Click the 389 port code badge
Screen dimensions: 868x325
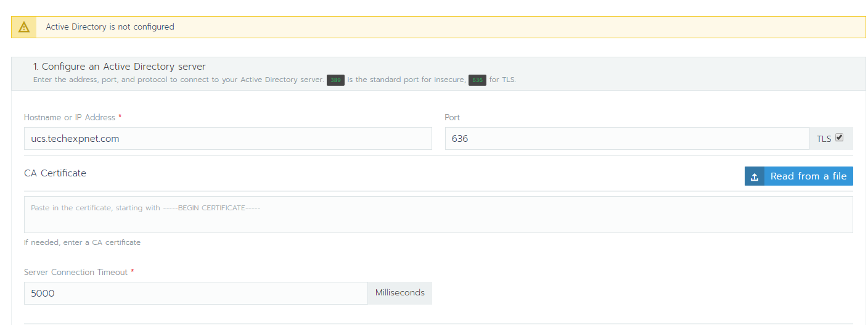click(335, 80)
